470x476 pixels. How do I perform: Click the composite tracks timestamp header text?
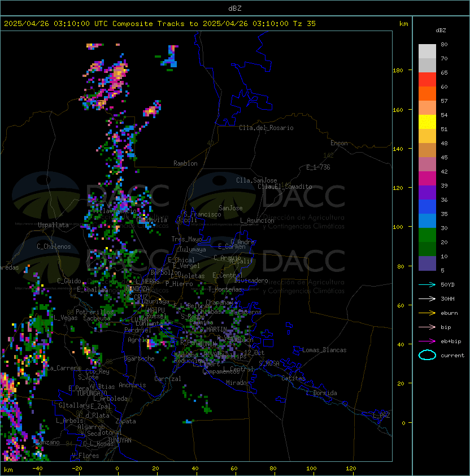160,24
